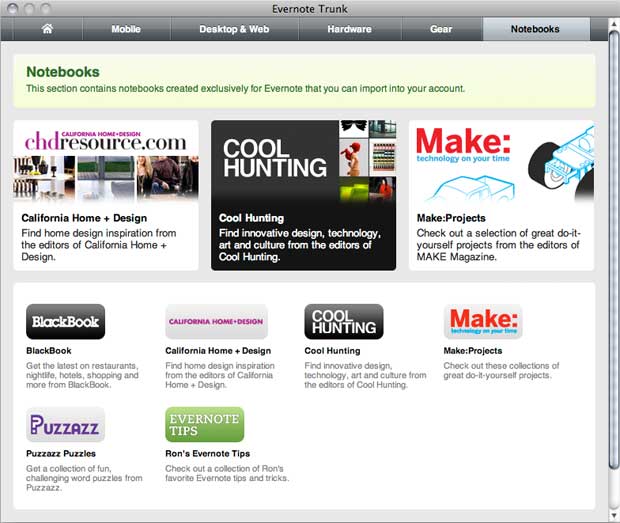620x523 pixels.
Task: Click the BlackBook title link
Action: (48, 351)
